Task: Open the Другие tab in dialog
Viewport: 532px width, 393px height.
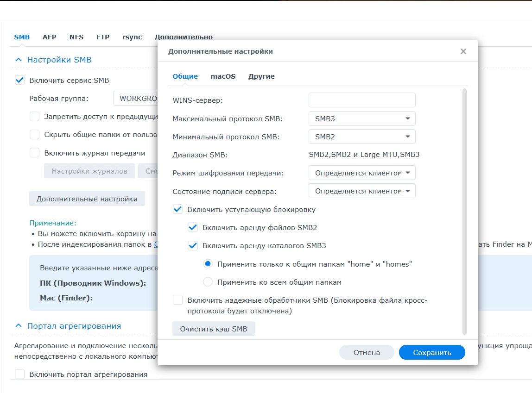Action: pyautogui.click(x=261, y=76)
